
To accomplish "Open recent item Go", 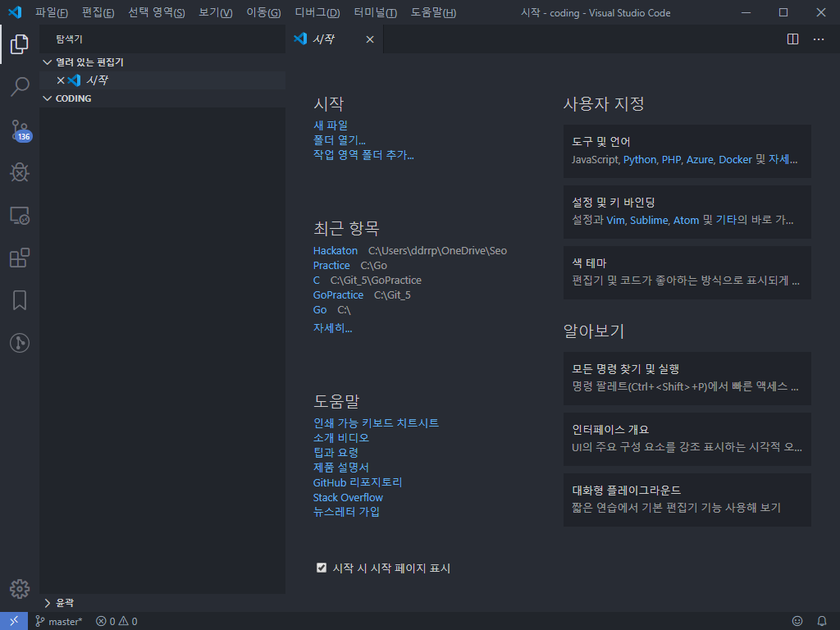I will (320, 310).
